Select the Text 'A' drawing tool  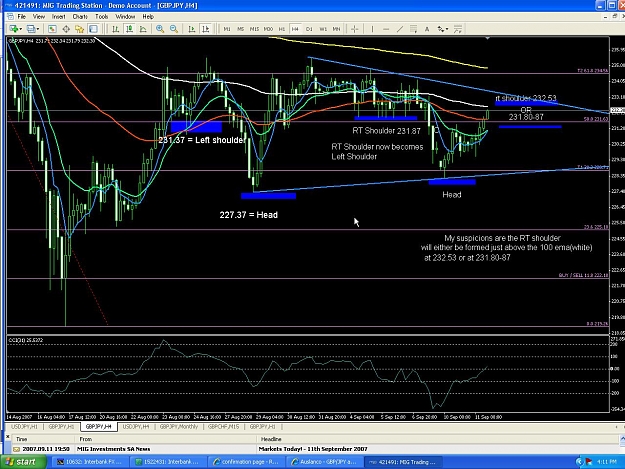427,29
